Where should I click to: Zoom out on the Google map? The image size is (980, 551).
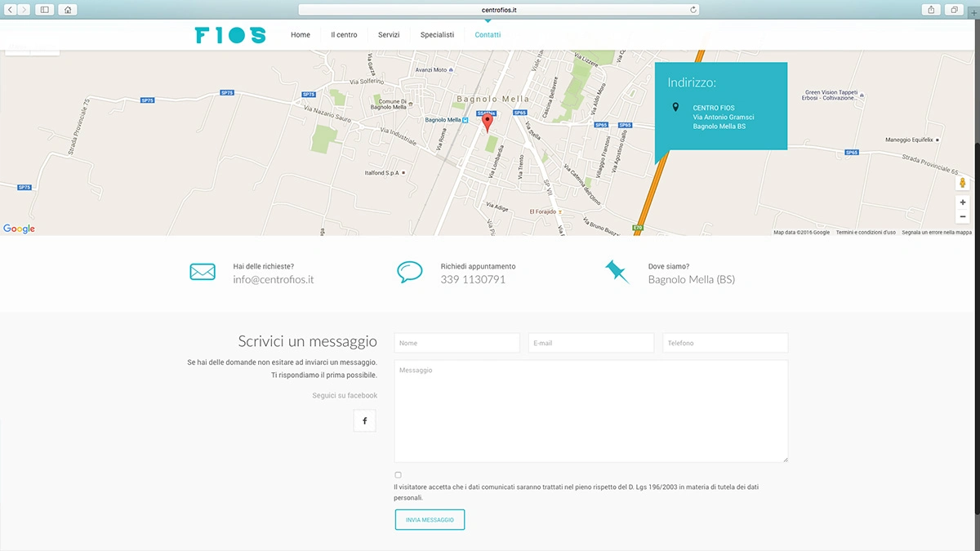[963, 216]
